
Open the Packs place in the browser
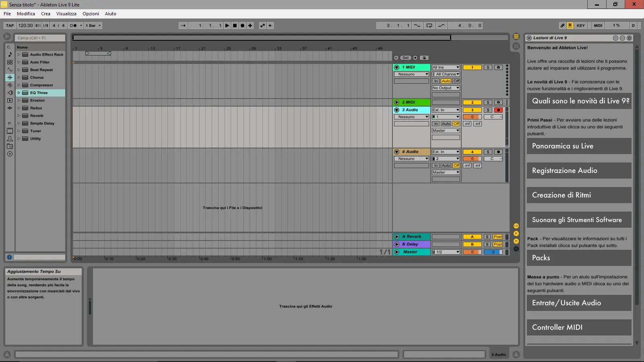pos(10,131)
